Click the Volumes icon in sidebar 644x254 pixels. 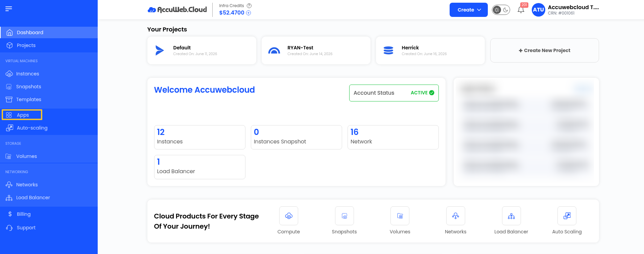pos(9,156)
